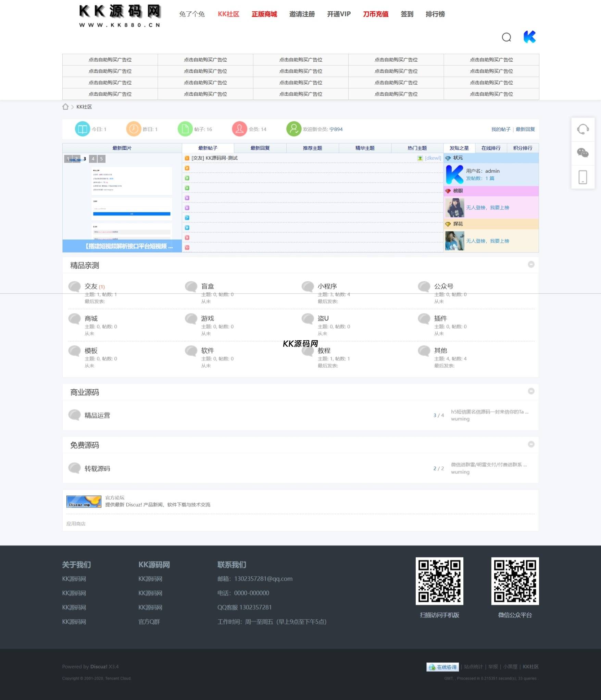Collapse the 精品亲测 section
Image resolution: width=601 pixels, height=700 pixels.
(x=531, y=265)
